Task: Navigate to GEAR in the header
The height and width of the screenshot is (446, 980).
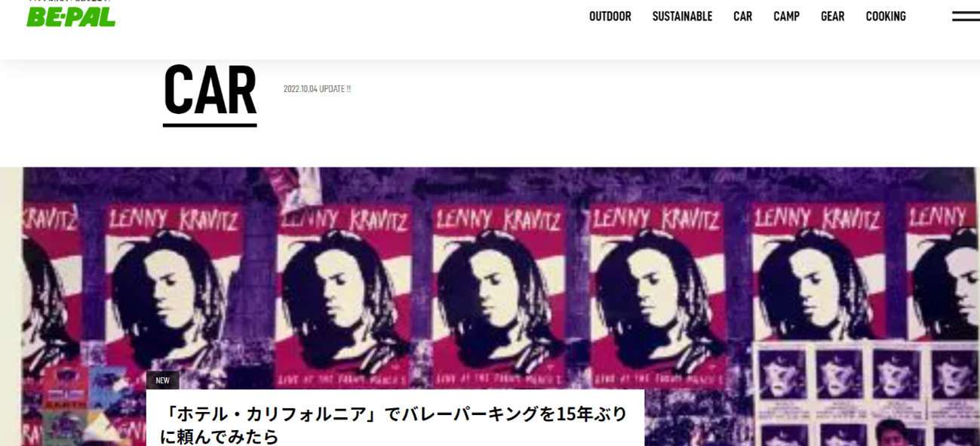Action: (x=832, y=17)
